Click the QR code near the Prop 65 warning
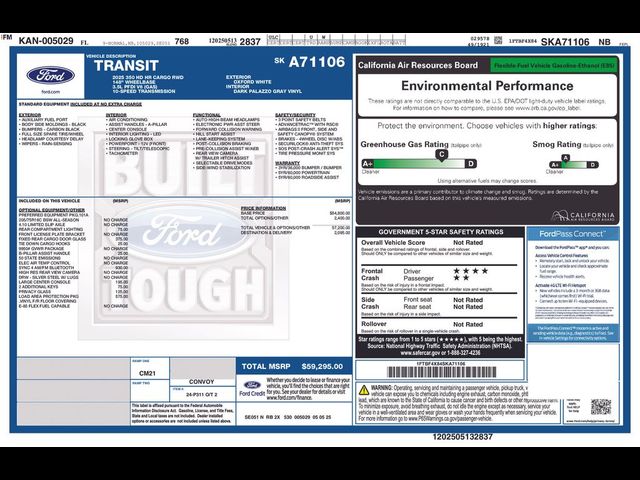640x480 pixels. coord(601,407)
